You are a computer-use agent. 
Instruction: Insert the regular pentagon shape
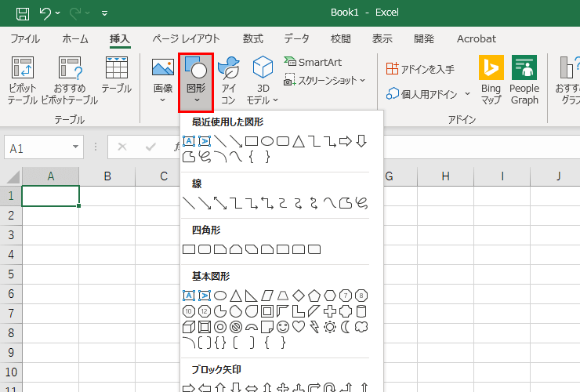[314, 296]
